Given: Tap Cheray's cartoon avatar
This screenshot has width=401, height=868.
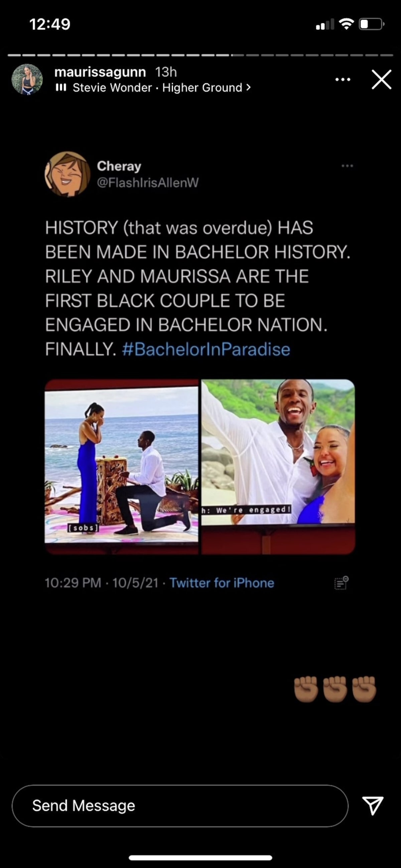Looking at the screenshot, I should (x=68, y=174).
